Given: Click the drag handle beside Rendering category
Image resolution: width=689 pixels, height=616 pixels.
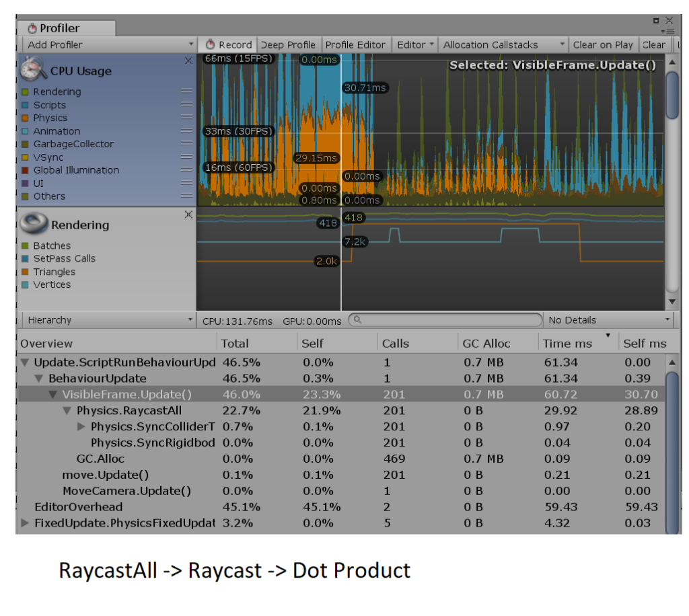Looking at the screenshot, I should pos(186,91).
